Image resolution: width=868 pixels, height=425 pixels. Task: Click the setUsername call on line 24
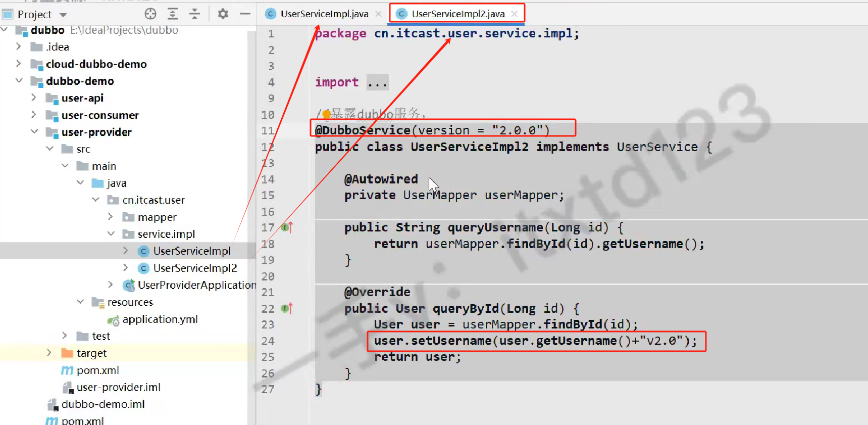point(451,341)
